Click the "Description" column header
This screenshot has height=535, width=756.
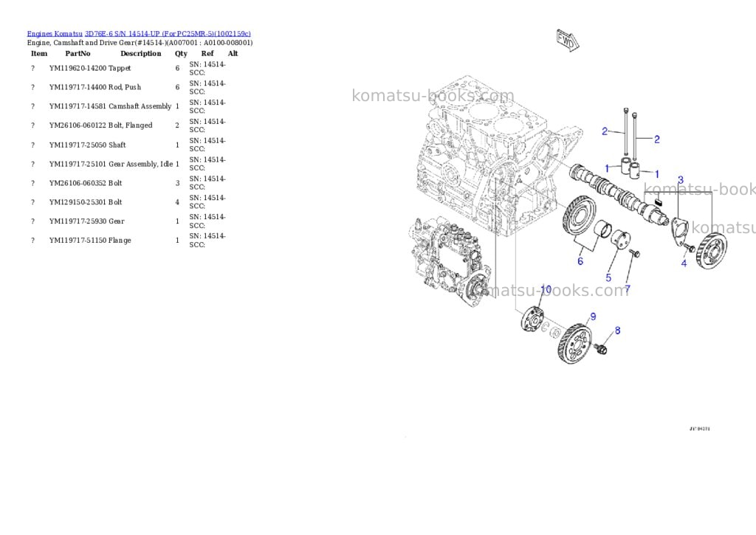point(141,53)
